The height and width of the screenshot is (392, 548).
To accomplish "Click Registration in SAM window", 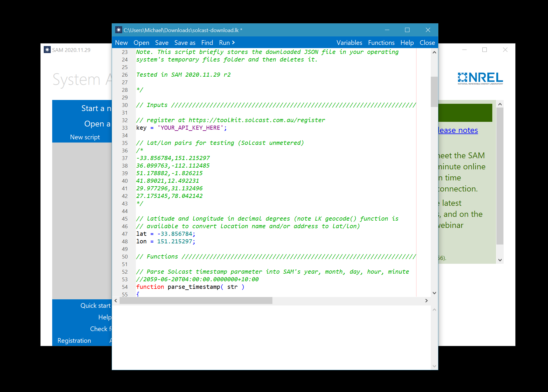I will [74, 341].
